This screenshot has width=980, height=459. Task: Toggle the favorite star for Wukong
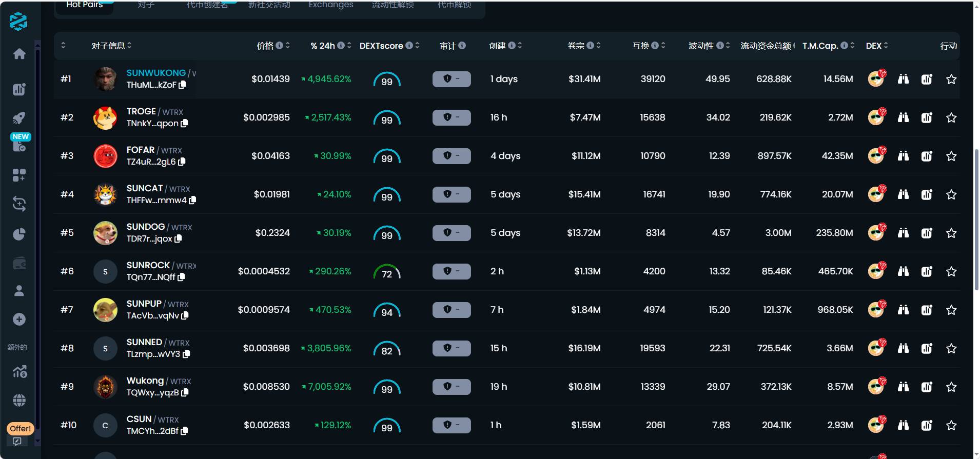pos(951,387)
